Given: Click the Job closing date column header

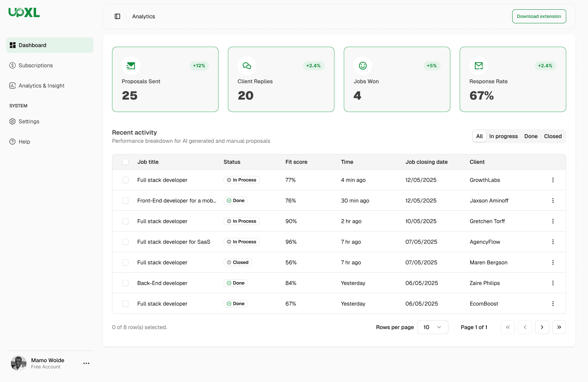Looking at the screenshot, I should pyautogui.click(x=427, y=162).
